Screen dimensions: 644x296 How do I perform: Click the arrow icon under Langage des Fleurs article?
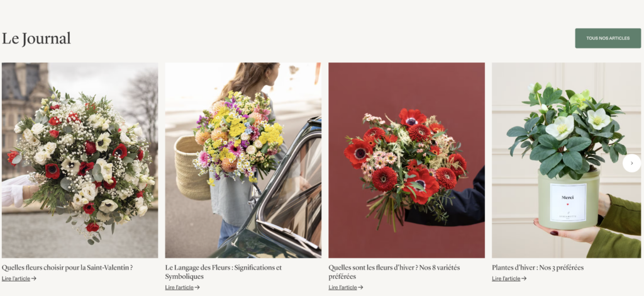click(197, 287)
